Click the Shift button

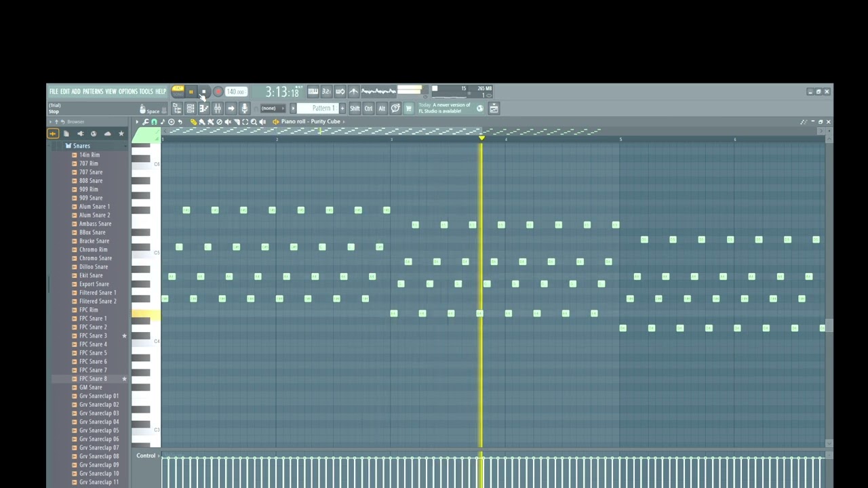(355, 108)
